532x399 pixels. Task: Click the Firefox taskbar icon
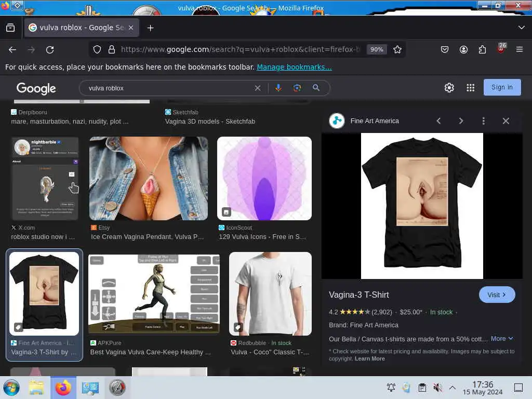[x=63, y=388]
